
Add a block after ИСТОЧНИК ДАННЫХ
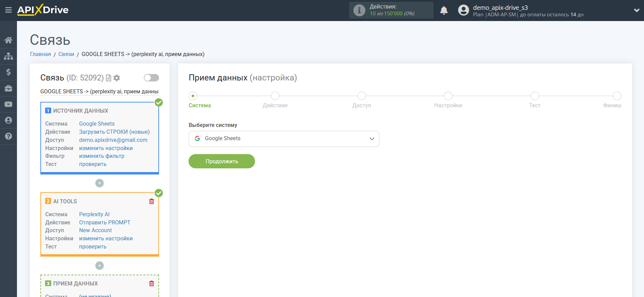point(99,183)
